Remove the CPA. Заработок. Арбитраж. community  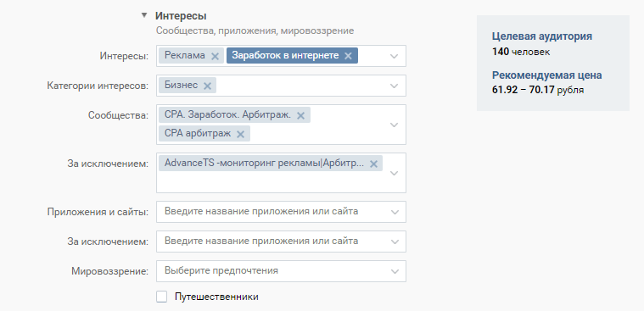pos(300,116)
